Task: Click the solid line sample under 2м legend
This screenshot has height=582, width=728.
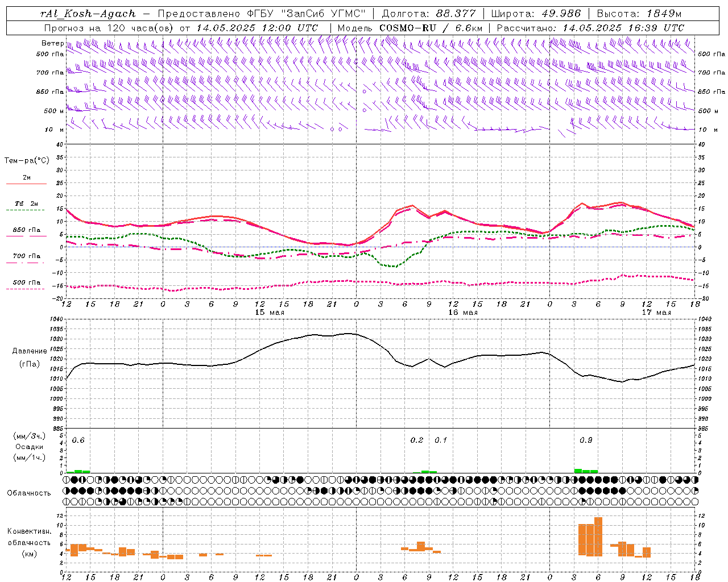Action: pyautogui.click(x=26, y=184)
